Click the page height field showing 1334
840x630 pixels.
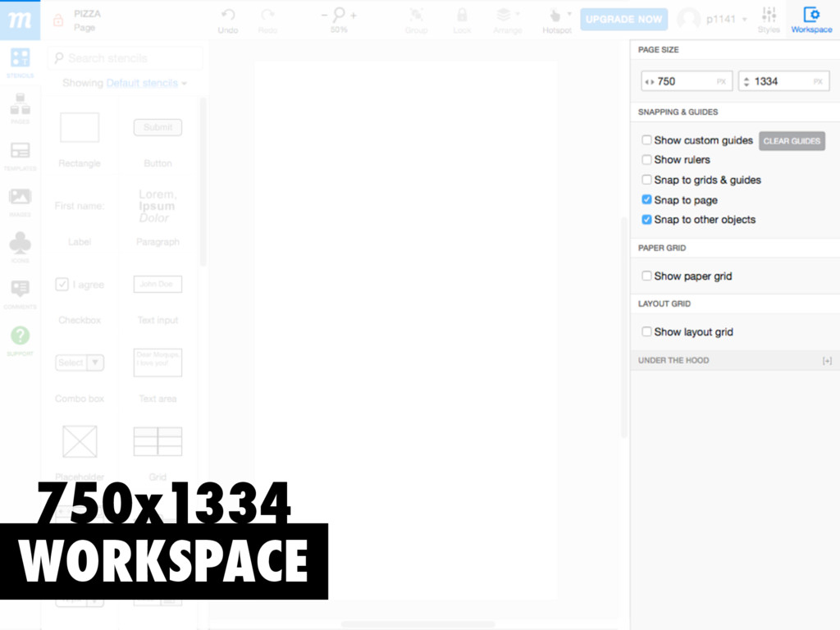783,81
